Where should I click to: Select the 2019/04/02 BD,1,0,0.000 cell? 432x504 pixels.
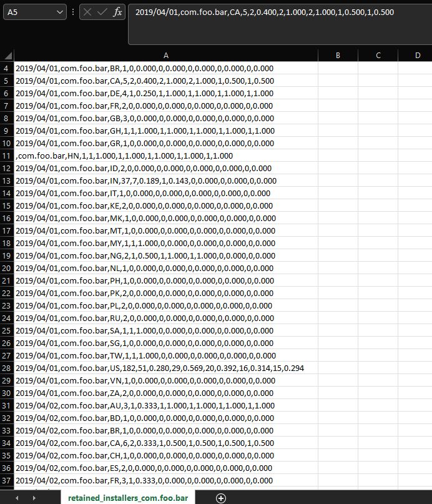pyautogui.click(x=166, y=418)
